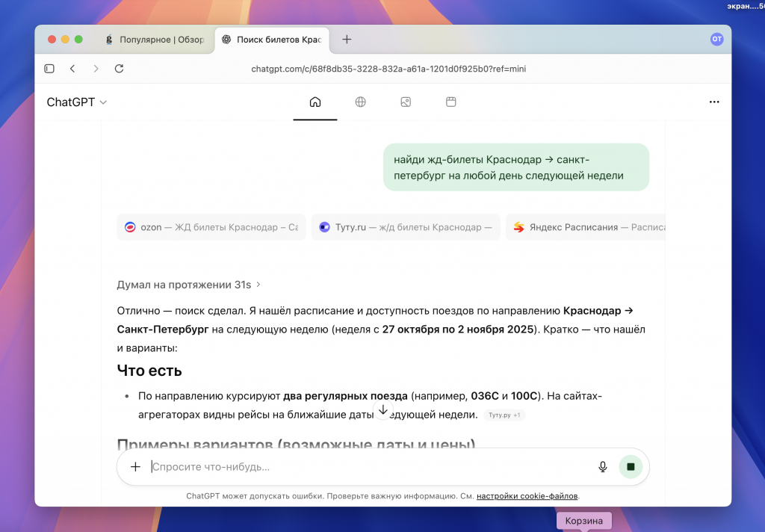Start voice dictation with the microphone
The width and height of the screenshot is (765, 532).
click(x=603, y=466)
